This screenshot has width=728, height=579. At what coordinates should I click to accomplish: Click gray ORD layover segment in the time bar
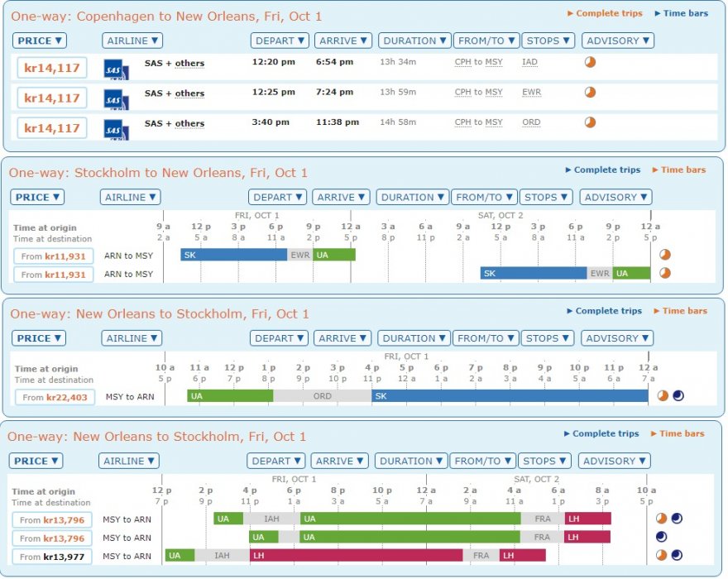tap(322, 396)
